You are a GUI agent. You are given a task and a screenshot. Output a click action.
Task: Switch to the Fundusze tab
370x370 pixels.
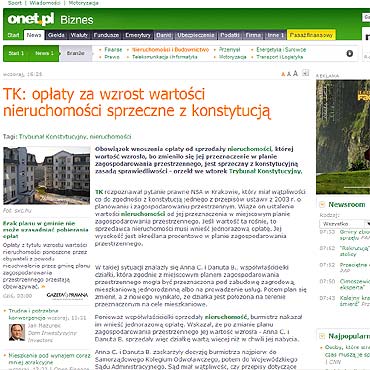tap(106, 35)
